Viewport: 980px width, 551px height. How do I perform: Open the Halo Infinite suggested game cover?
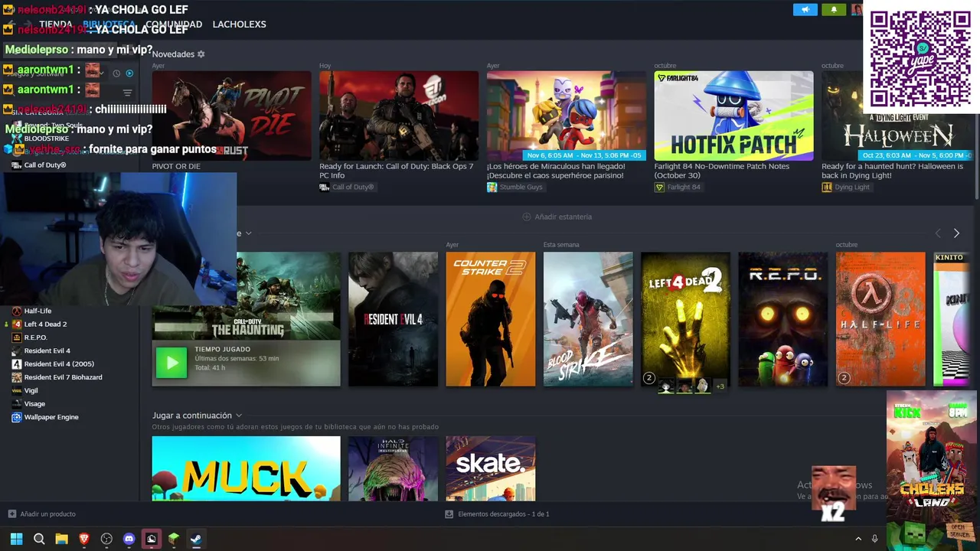tap(394, 468)
